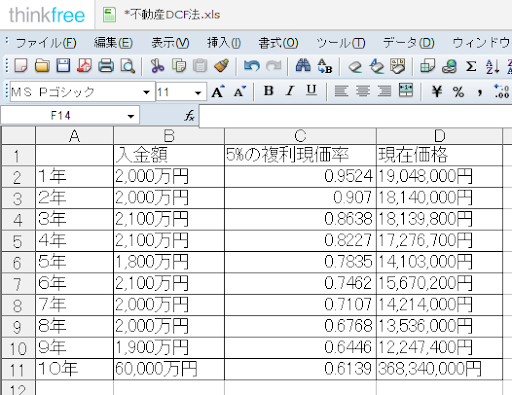This screenshot has height=395, width=512.
Task: Export document as PDF icon
Action: click(x=84, y=66)
